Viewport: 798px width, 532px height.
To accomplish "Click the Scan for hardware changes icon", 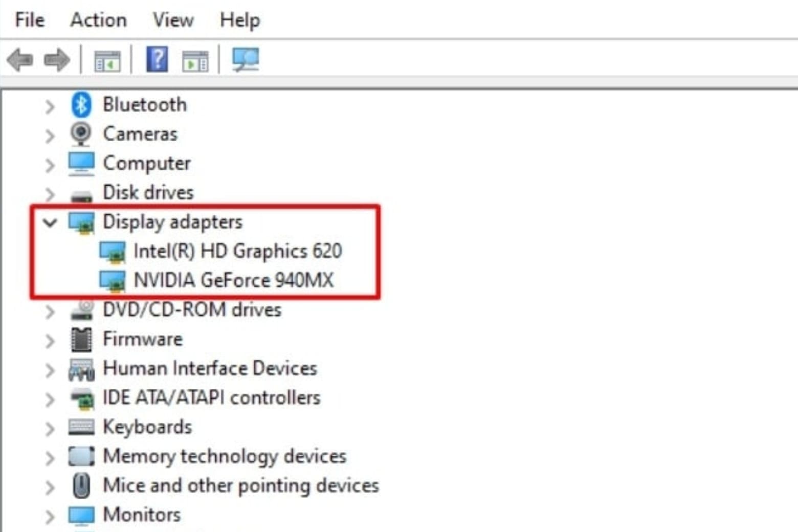I will click(x=246, y=59).
